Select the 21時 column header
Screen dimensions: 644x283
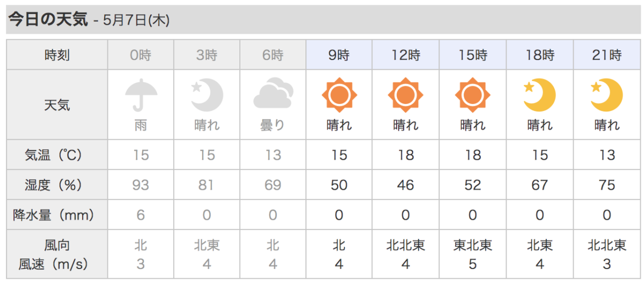click(x=606, y=55)
